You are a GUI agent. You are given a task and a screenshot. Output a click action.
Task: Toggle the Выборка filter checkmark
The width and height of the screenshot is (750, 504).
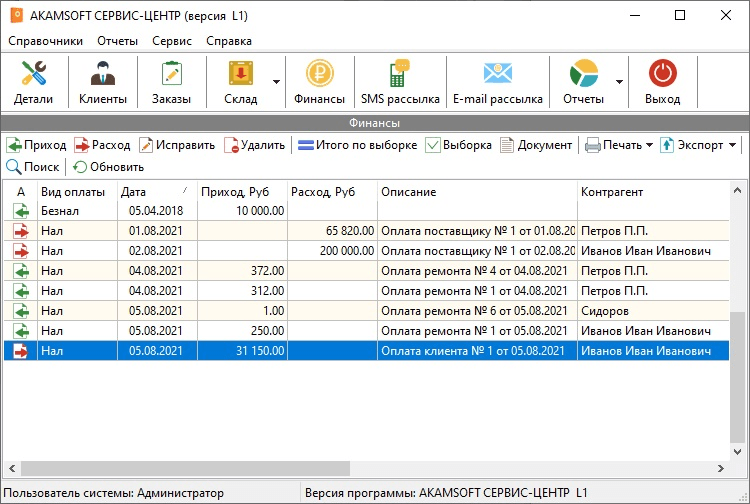pyautogui.click(x=433, y=145)
